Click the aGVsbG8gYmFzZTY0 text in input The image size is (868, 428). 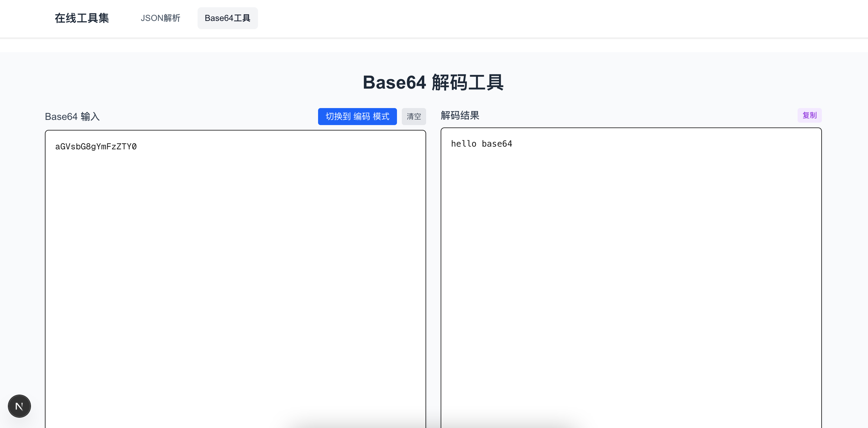coord(96,147)
